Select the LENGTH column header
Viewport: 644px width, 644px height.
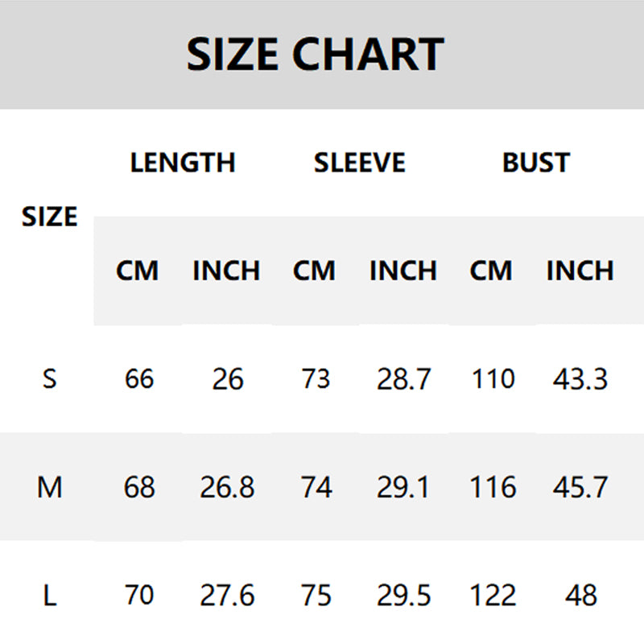click(183, 163)
